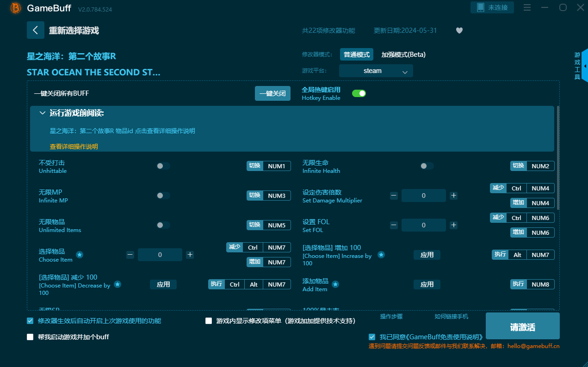Click the star icon next to 选择物品

[80, 255]
